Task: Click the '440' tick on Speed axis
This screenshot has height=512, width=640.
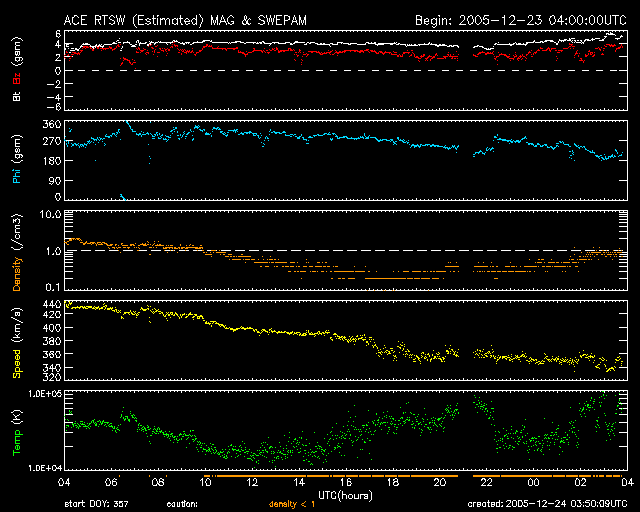Action: [x=52, y=304]
